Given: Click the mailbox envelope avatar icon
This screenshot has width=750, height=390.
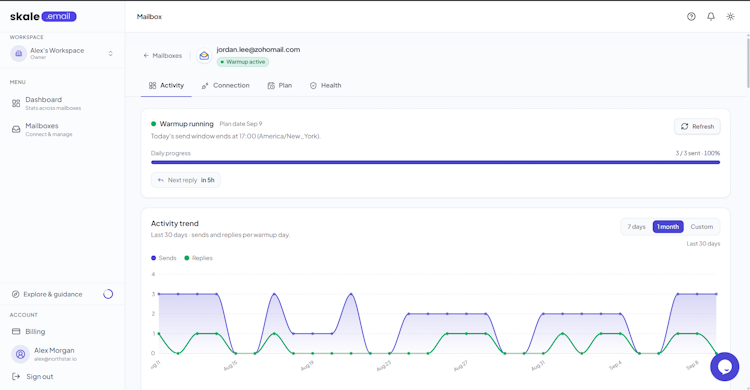Looking at the screenshot, I should tap(204, 56).
